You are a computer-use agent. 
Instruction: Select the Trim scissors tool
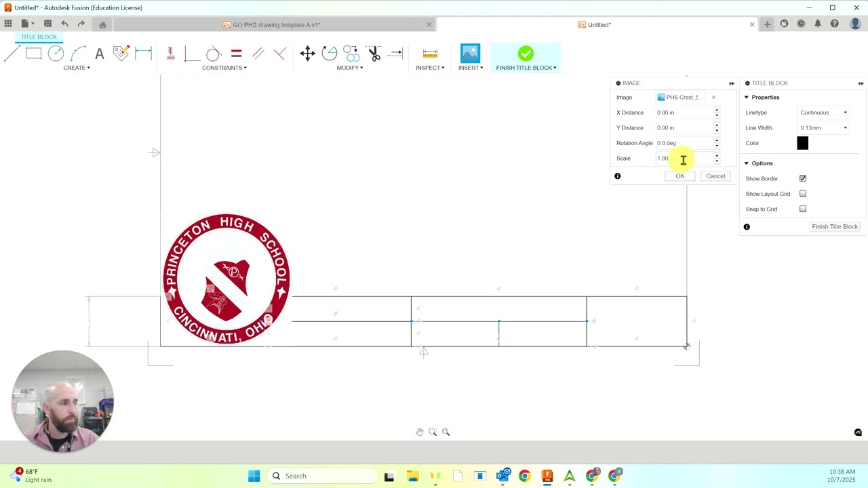[374, 54]
